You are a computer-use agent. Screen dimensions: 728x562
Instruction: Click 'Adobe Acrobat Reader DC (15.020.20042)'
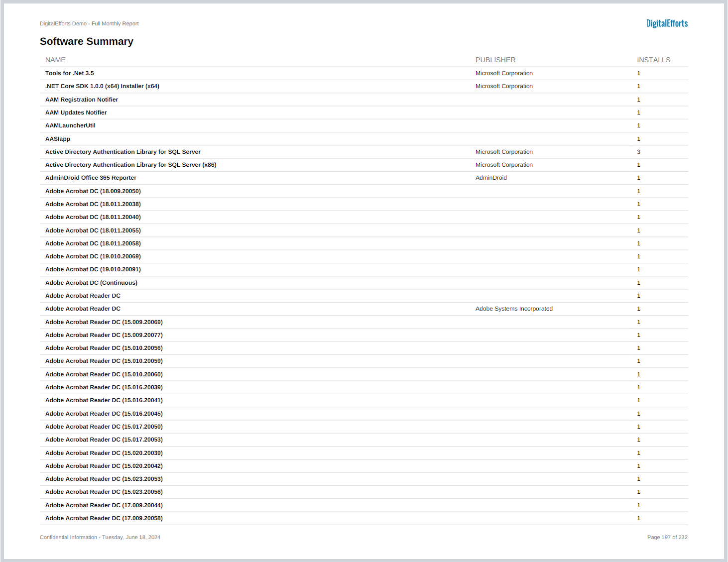coord(104,466)
